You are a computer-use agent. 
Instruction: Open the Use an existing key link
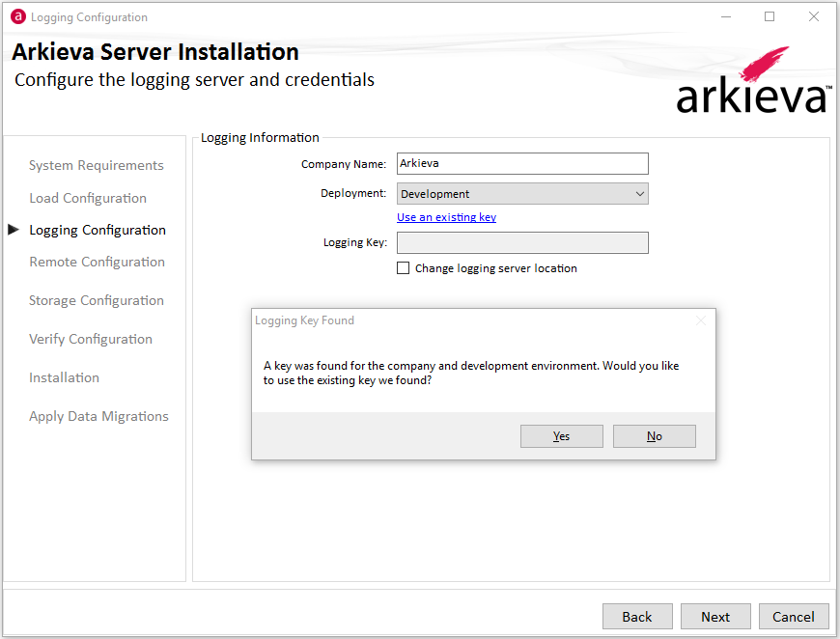tap(446, 217)
